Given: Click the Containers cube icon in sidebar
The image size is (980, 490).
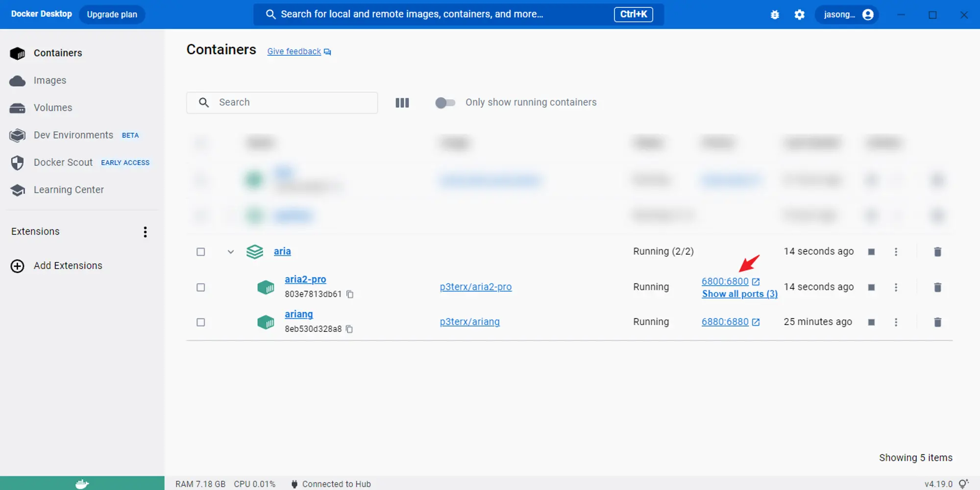Looking at the screenshot, I should 17,53.
